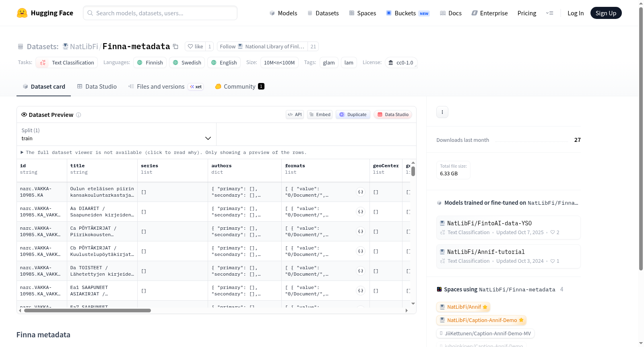Open the Pricing page link
This screenshot has width=644, height=347.
tap(527, 13)
